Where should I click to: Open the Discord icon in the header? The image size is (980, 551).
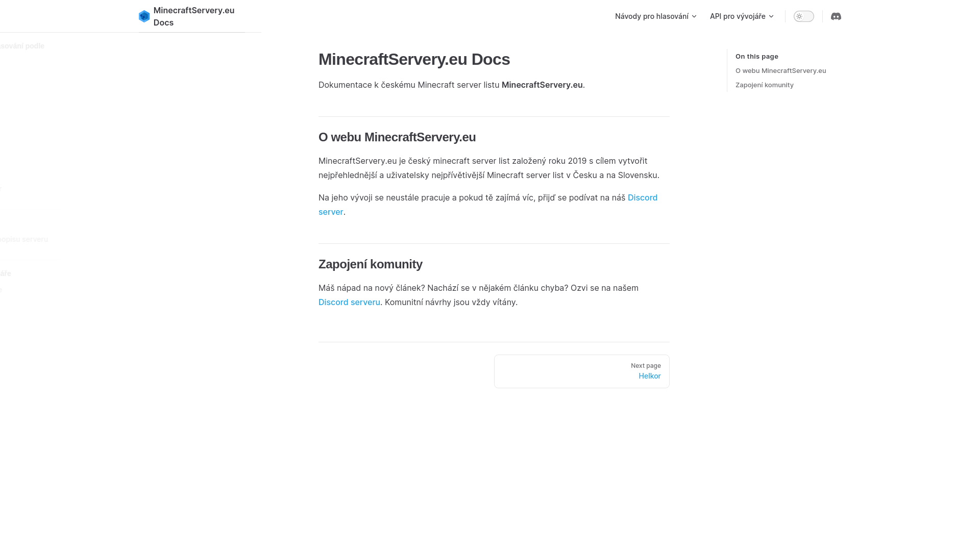pos(836,16)
